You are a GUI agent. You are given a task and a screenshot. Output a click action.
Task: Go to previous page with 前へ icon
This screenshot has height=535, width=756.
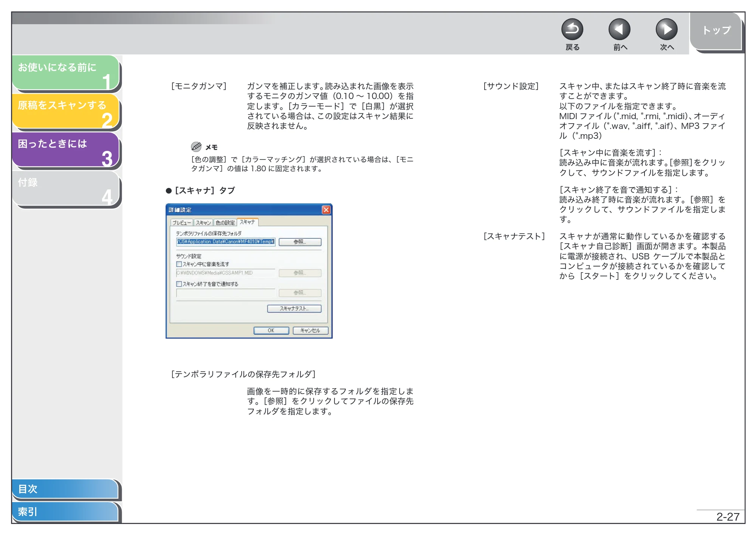pos(619,29)
